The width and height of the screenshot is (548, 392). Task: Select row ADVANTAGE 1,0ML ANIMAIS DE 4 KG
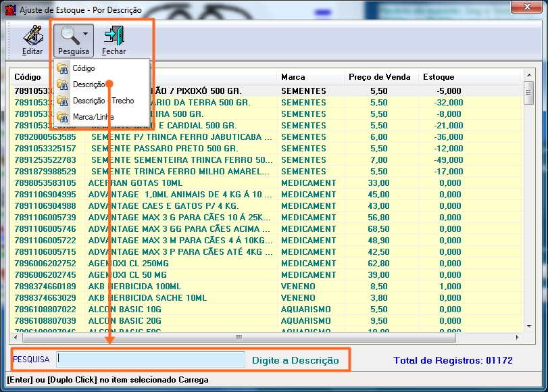(266, 195)
